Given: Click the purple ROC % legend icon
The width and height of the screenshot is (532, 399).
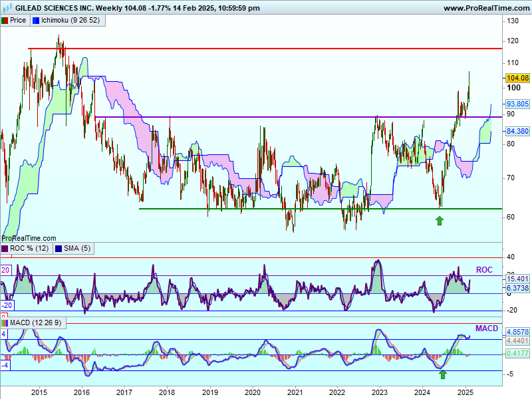Looking at the screenshot, I should click(x=5, y=248).
